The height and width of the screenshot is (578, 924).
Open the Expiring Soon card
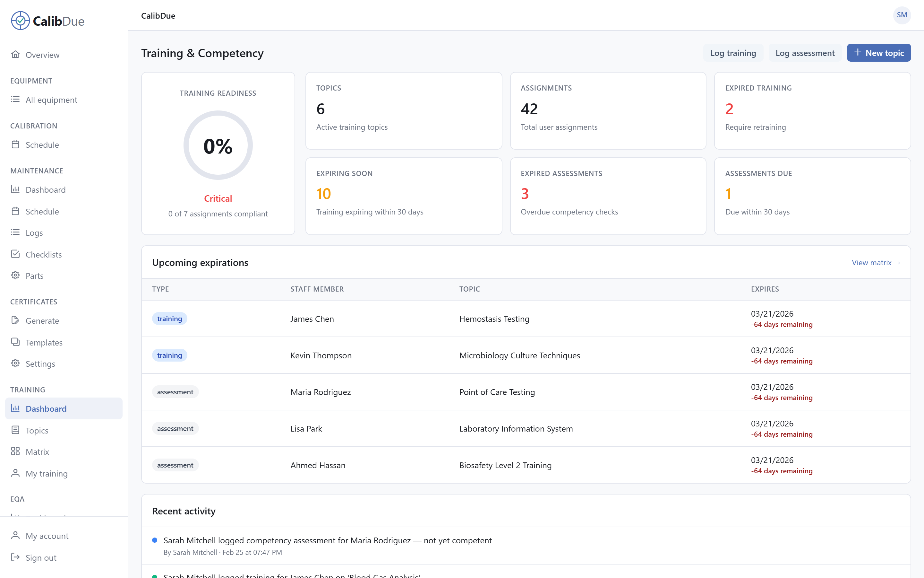pyautogui.click(x=404, y=196)
